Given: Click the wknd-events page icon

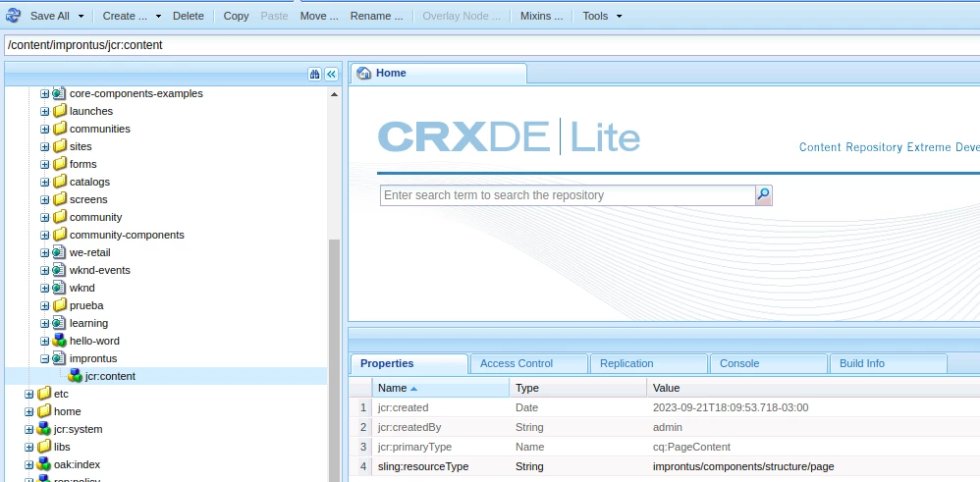Looking at the screenshot, I should [x=59, y=270].
